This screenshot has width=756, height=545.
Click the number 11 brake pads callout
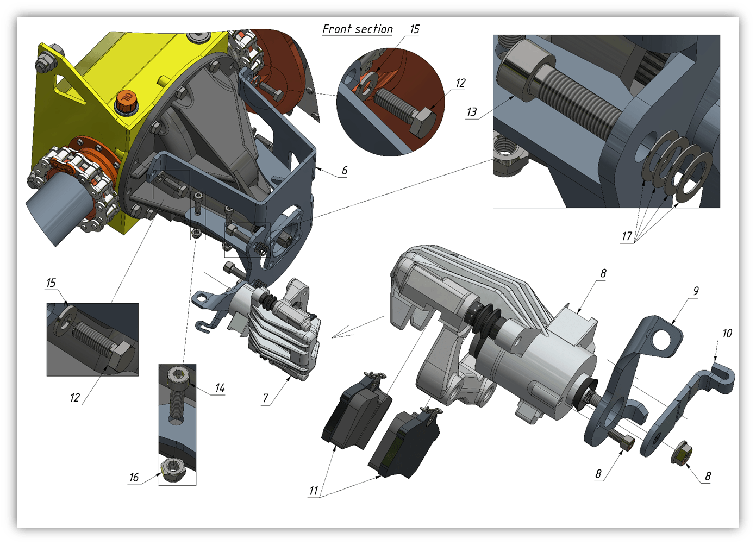coord(314,491)
